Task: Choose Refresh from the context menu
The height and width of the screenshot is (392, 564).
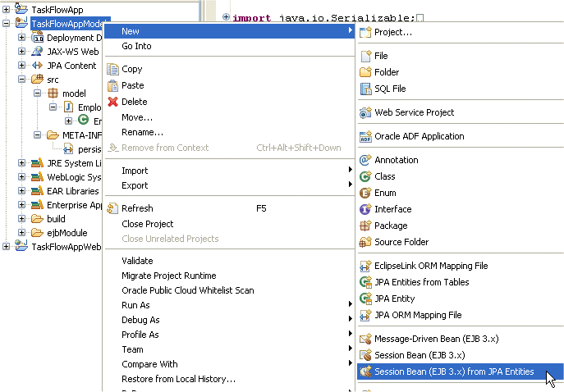Action: pos(137,208)
